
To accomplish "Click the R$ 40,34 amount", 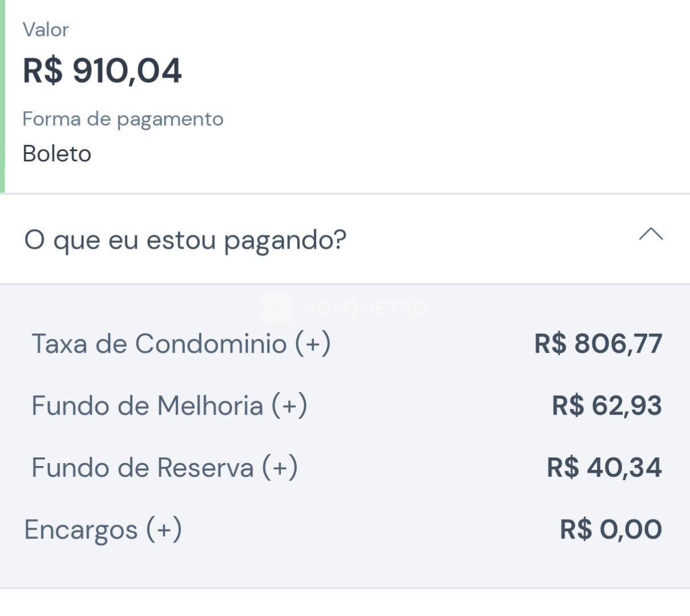I will pos(604,468).
